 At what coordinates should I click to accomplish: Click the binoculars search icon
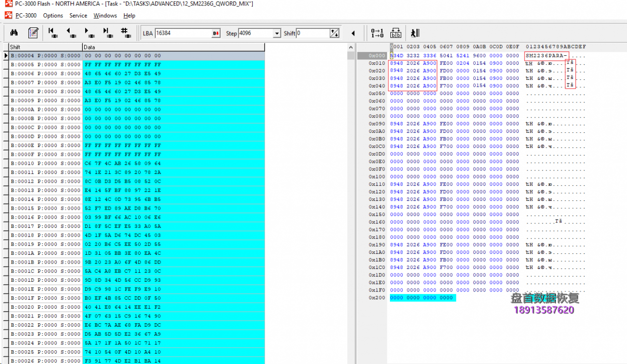point(14,33)
